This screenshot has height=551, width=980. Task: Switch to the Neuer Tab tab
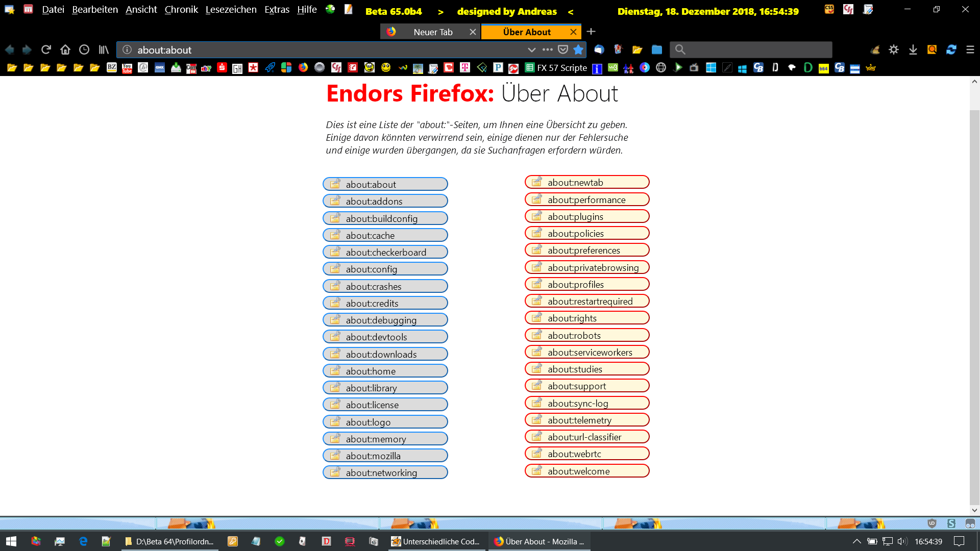click(432, 32)
